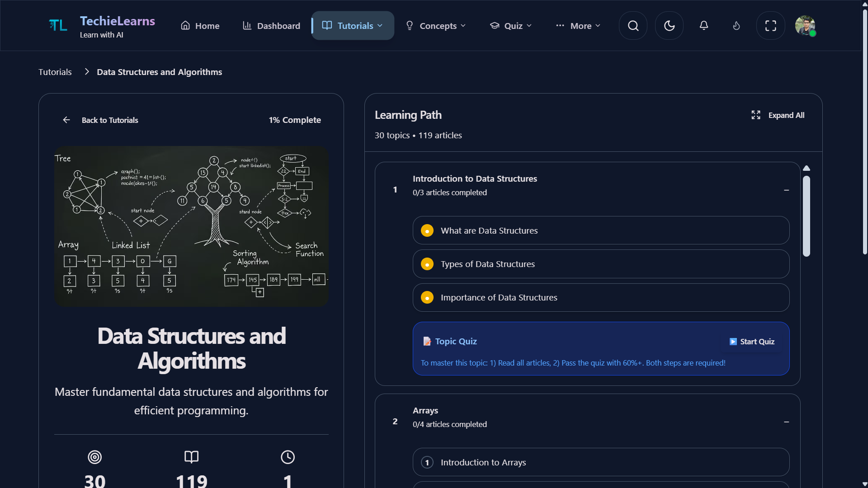Image resolution: width=868 pixels, height=488 pixels.
Task: Click the 1% Complete progress indicator
Action: point(295,120)
